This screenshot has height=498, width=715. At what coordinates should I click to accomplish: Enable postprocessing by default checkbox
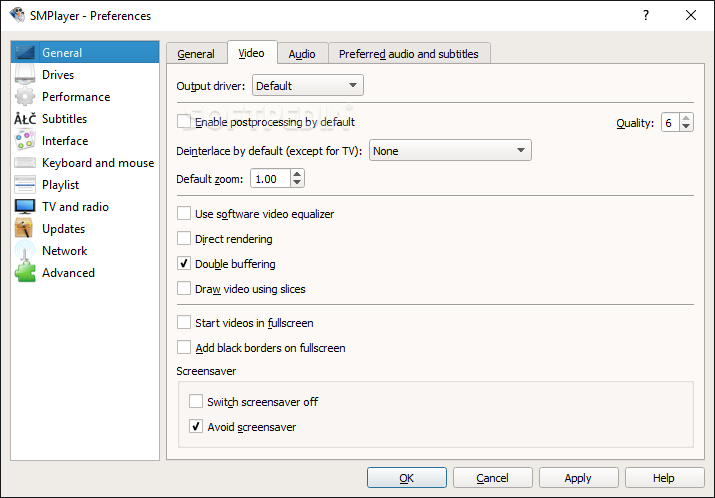pyautogui.click(x=184, y=121)
